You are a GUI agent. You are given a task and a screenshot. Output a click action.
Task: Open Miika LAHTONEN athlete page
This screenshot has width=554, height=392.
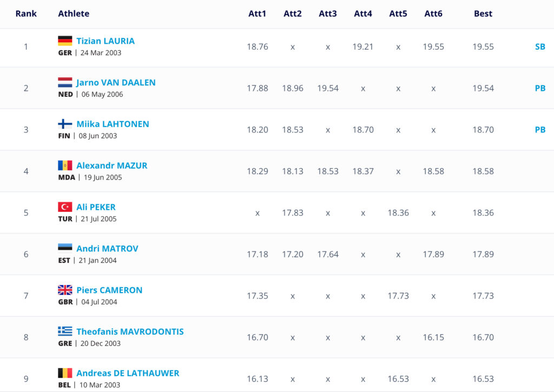[x=113, y=124]
